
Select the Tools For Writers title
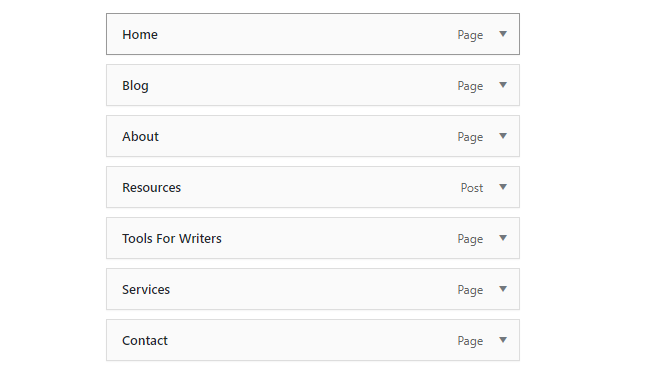172,238
